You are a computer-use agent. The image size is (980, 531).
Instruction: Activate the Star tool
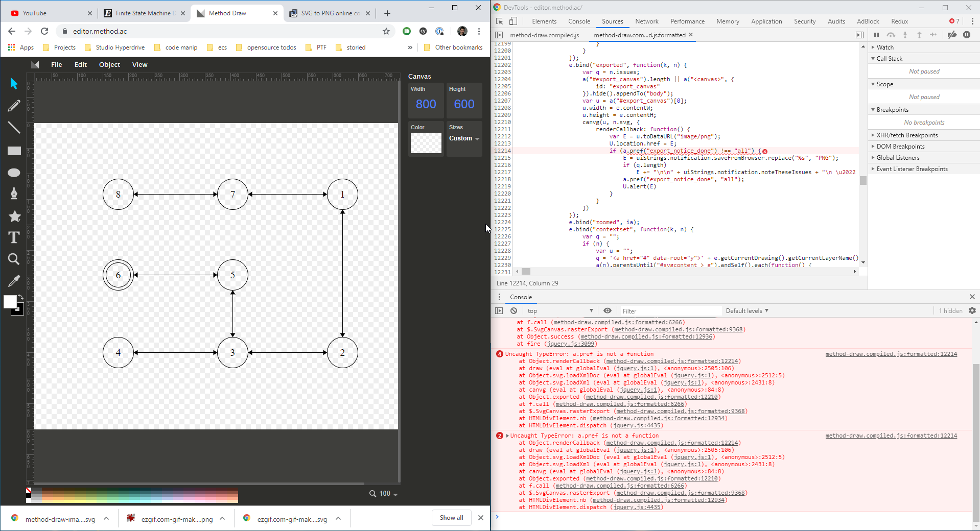[14, 216]
